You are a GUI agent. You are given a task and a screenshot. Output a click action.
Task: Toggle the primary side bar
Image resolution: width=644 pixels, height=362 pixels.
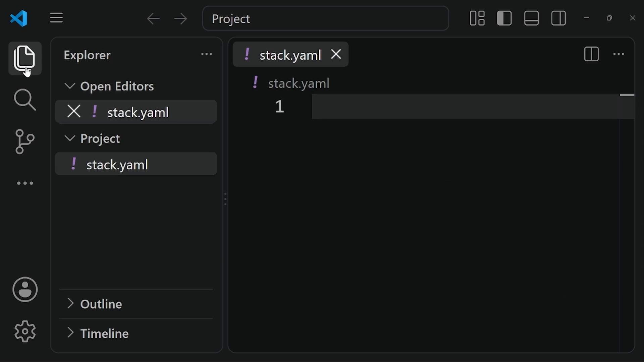point(504,18)
